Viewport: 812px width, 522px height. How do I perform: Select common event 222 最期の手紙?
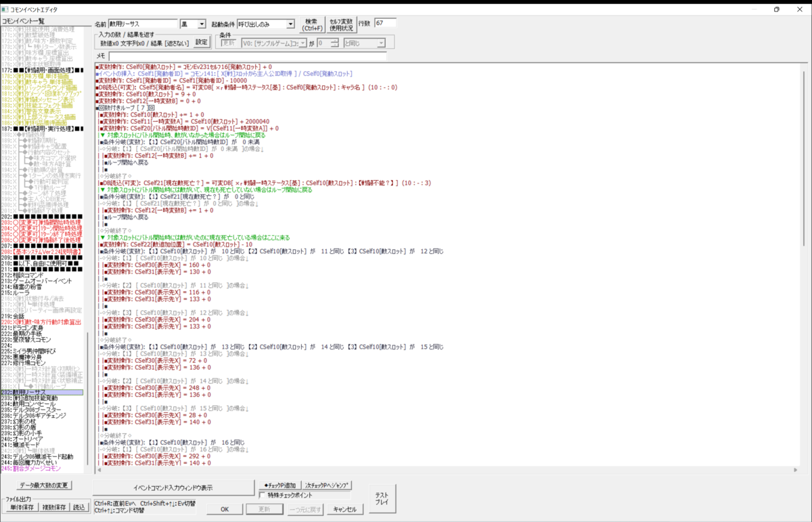click(43, 334)
